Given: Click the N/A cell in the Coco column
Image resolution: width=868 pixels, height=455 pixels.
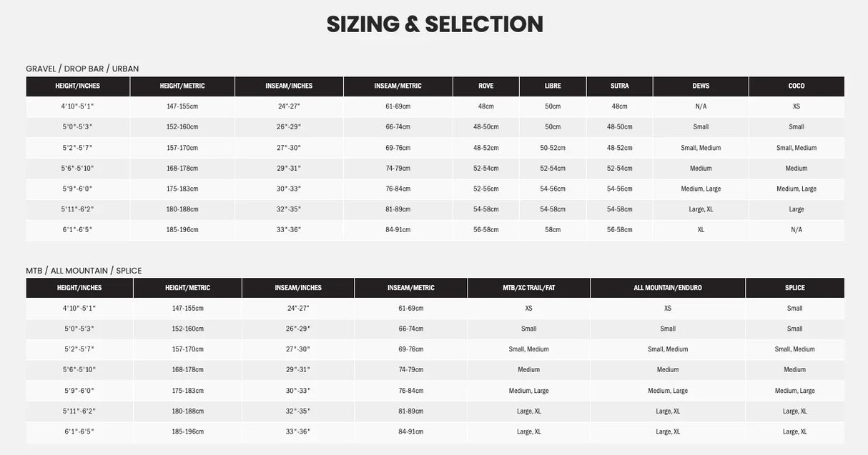Looking at the screenshot, I should pyautogui.click(x=797, y=230).
